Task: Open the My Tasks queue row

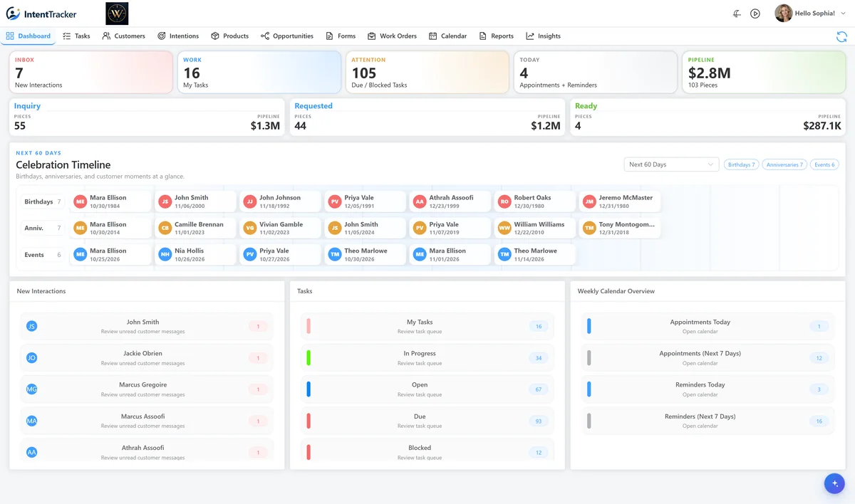Action: [x=427, y=326]
